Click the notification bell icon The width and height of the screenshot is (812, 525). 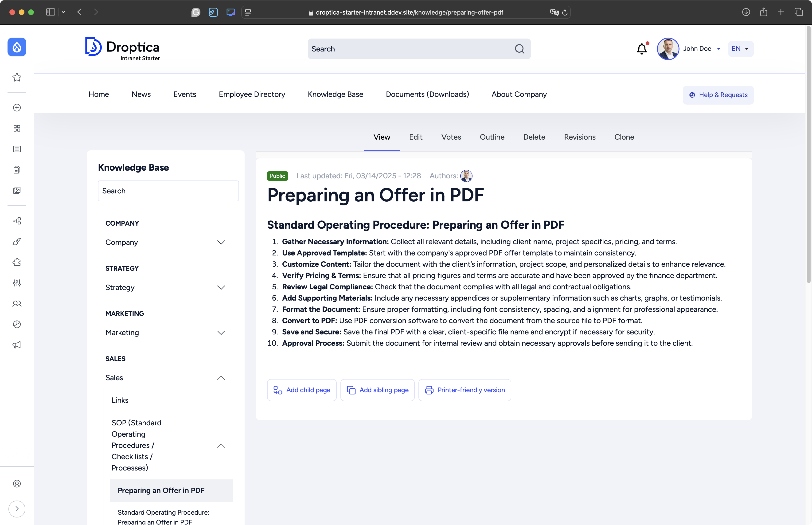[642, 49]
